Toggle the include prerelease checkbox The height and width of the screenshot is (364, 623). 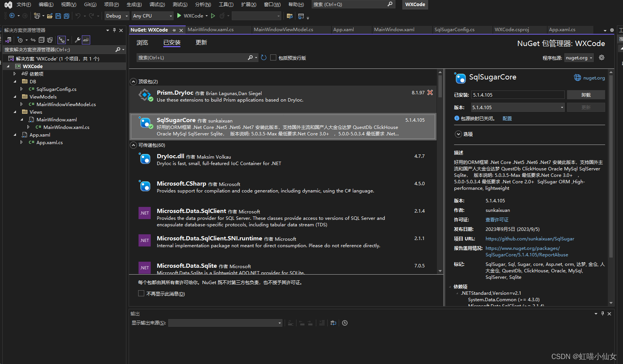[x=273, y=57]
